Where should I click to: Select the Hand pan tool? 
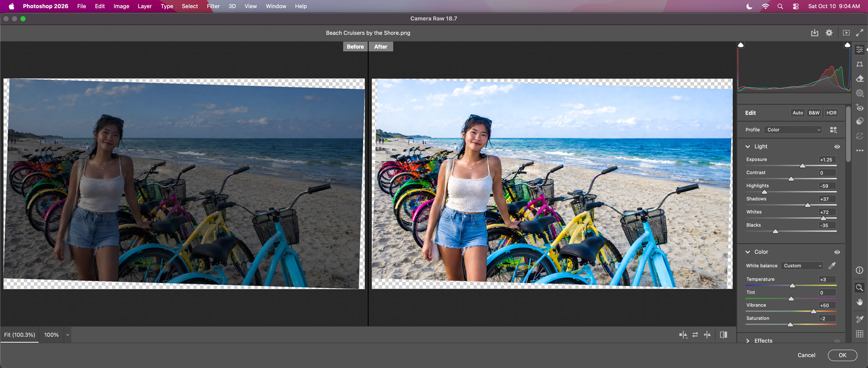pos(859,302)
